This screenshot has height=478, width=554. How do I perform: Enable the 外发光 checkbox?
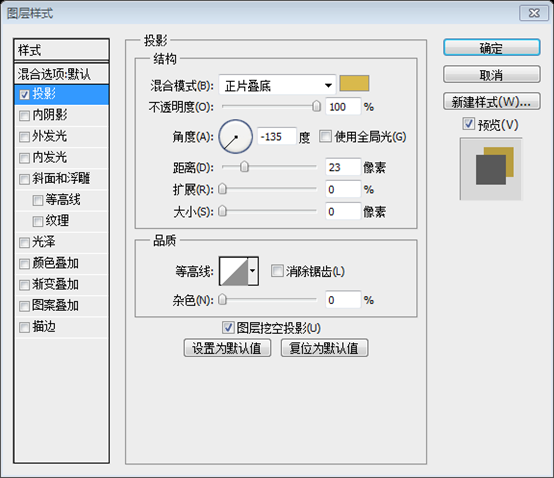24,137
